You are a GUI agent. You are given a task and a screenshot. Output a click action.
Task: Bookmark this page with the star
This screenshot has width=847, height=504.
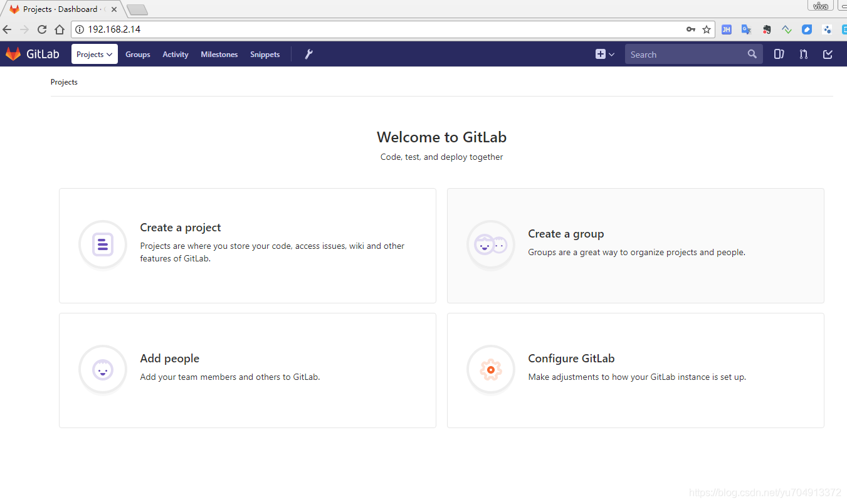coord(707,29)
